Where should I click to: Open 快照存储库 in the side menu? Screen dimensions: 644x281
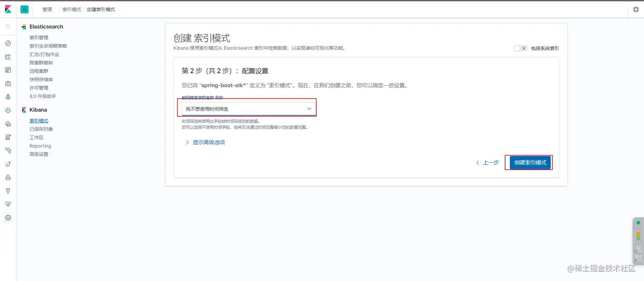coord(41,80)
